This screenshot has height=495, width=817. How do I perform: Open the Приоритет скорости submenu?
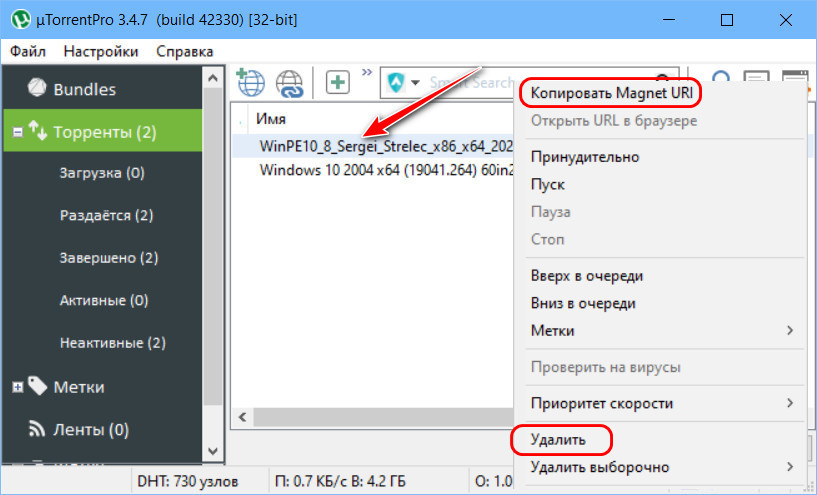(x=660, y=403)
